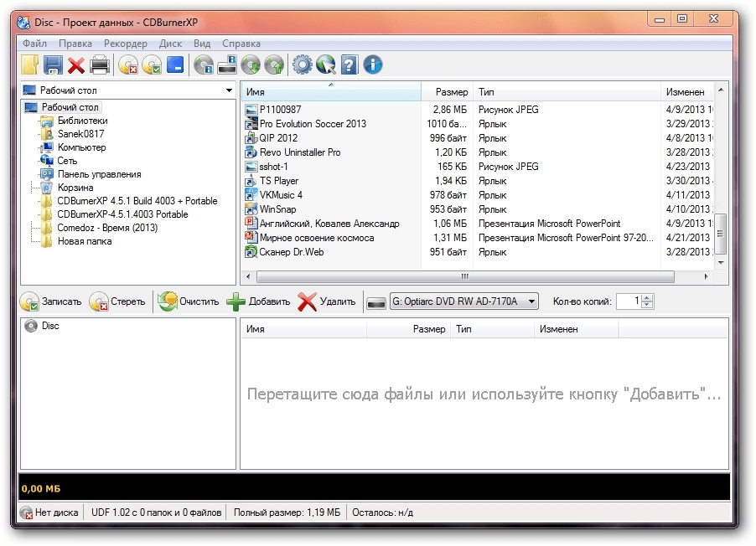The width and height of the screenshot is (756, 546).
Task: Click the printer icon in toolbar
Action: (x=100, y=64)
